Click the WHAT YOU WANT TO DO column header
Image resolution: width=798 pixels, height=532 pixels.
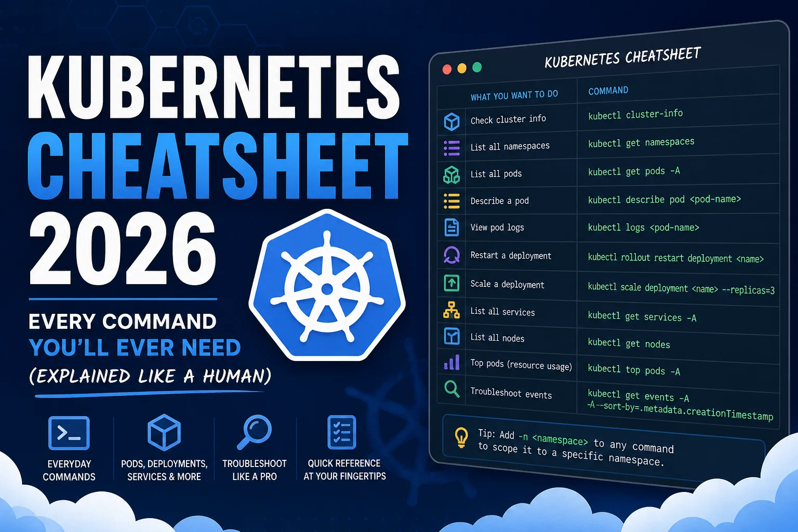click(514, 96)
